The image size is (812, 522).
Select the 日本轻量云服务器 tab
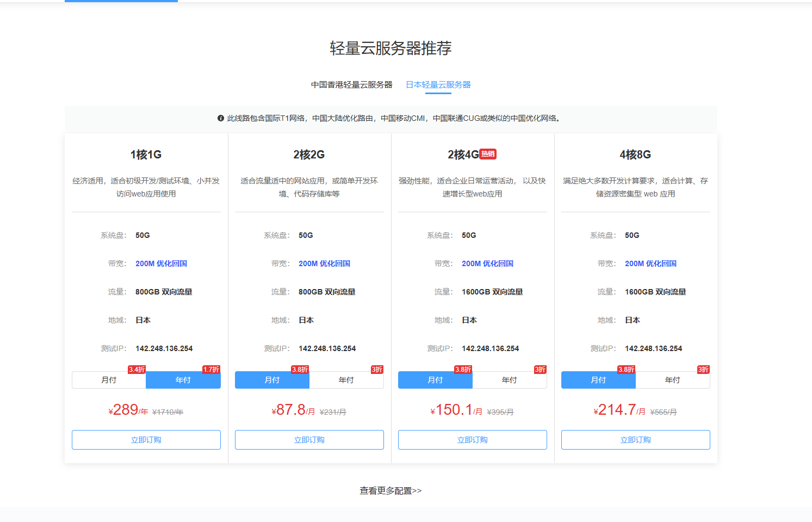(438, 85)
